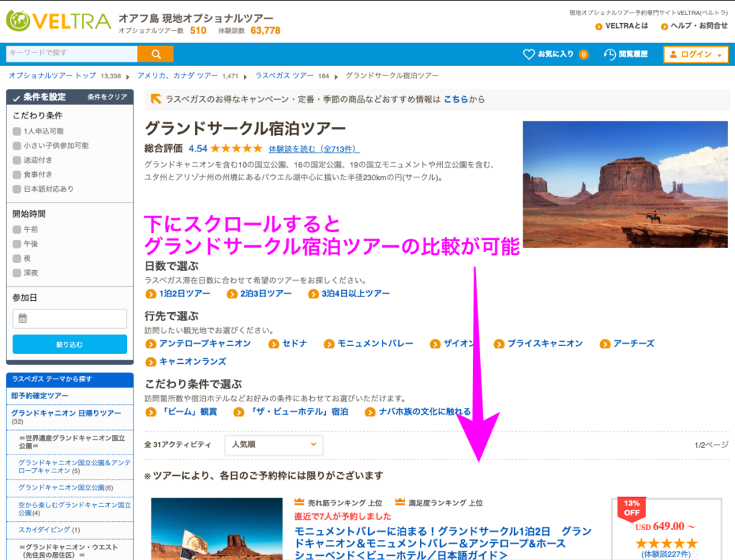Open the お気に入り heart favorites
The image size is (735, 560).
[529, 54]
